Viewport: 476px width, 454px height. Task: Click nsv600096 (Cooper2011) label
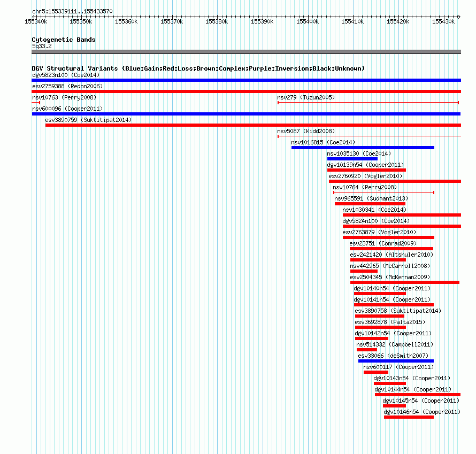[67, 109]
